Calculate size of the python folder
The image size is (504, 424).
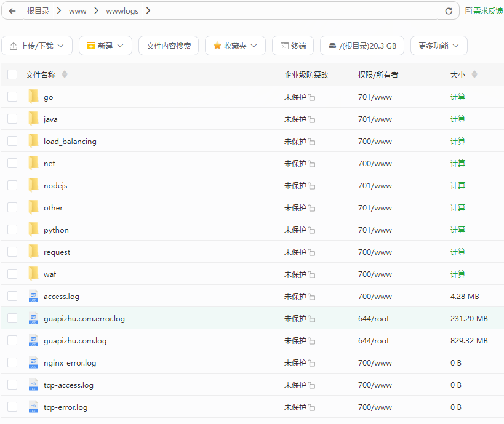coord(458,230)
